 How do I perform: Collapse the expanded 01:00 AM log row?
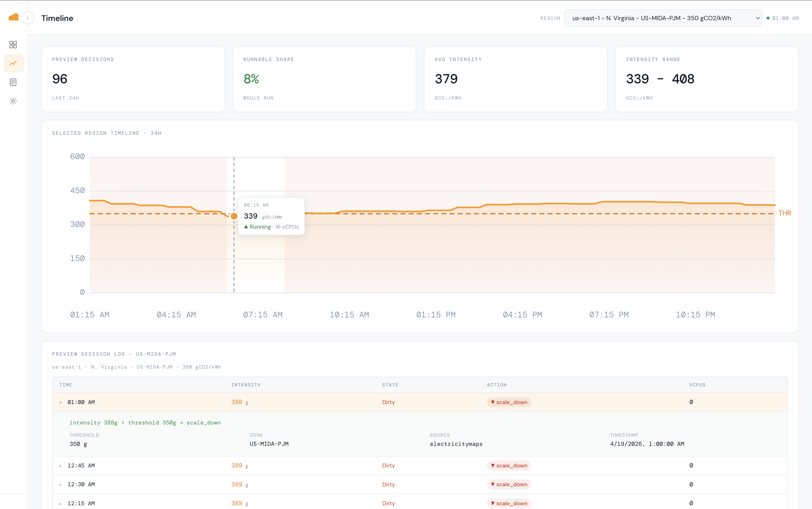pyautogui.click(x=61, y=402)
